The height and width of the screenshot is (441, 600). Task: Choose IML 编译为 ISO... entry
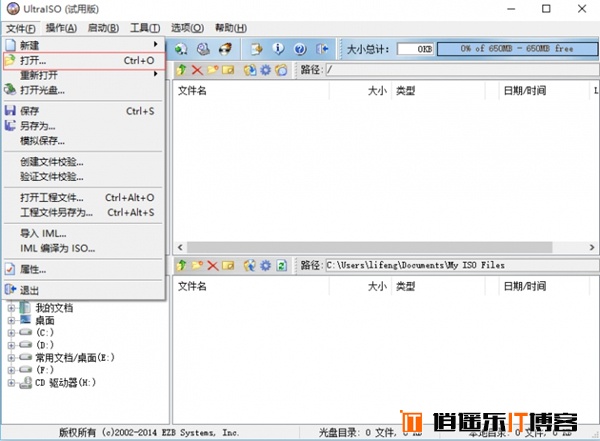coord(84,248)
